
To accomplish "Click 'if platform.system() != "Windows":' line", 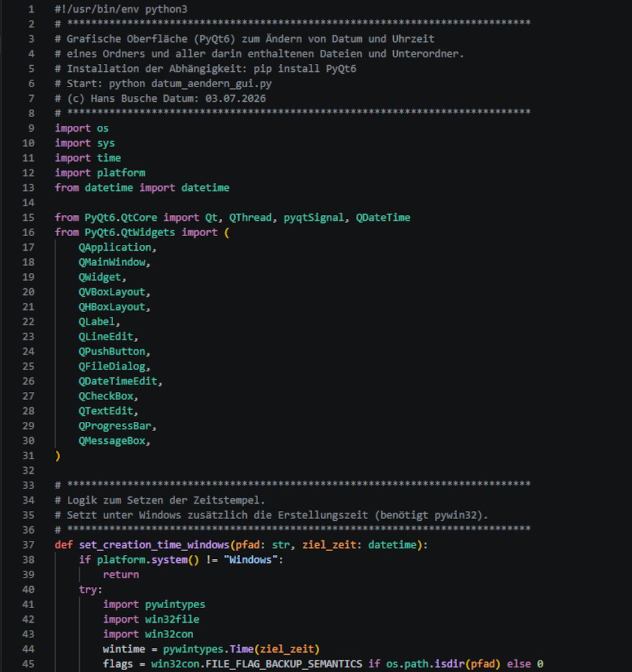I will pos(181,560).
